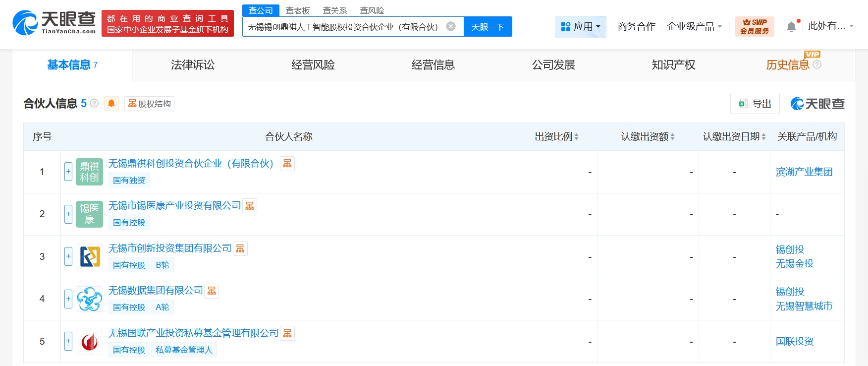The height and width of the screenshot is (366, 868).
Task: Expand row 3 partner with plus button
Action: pos(68,256)
